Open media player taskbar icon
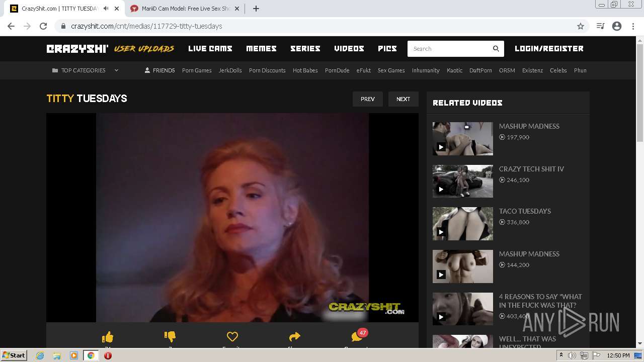 click(x=73, y=355)
